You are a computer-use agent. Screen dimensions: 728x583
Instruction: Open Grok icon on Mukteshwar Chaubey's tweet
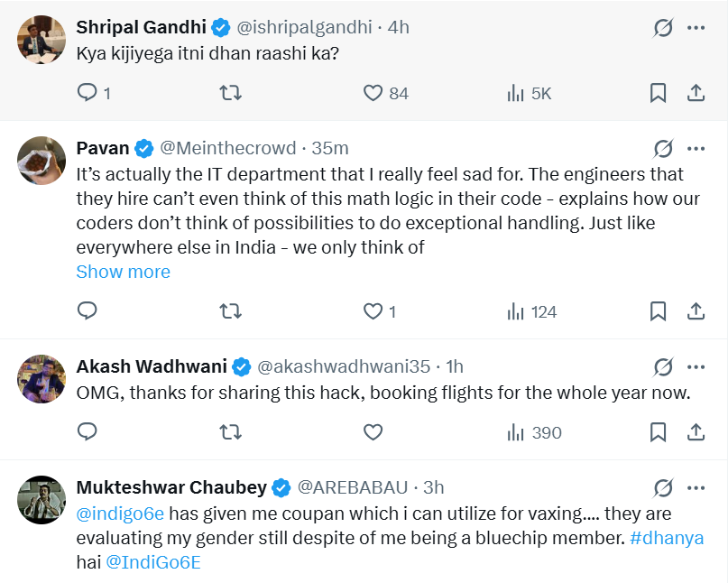(663, 487)
